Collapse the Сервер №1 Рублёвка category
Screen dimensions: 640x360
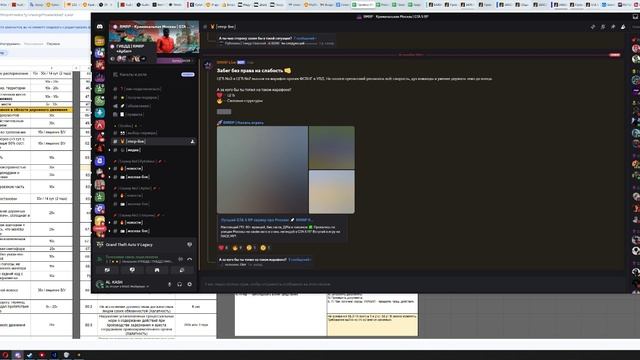138,162
